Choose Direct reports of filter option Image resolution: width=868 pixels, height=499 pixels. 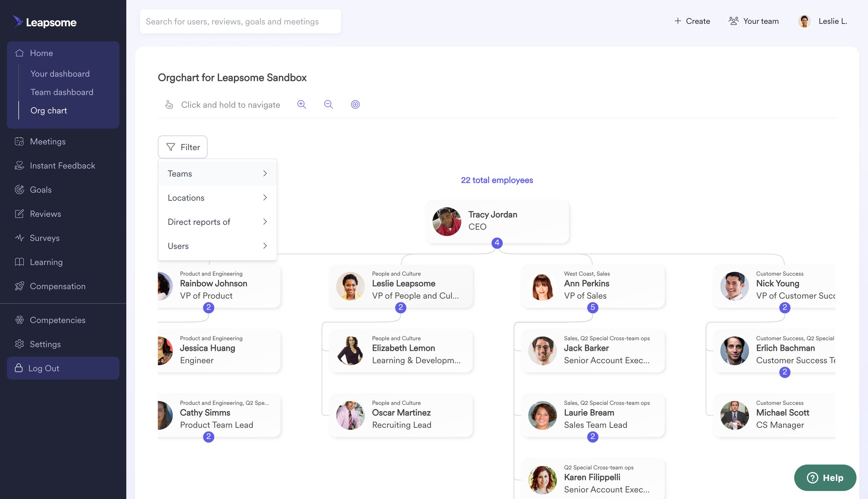(x=217, y=222)
